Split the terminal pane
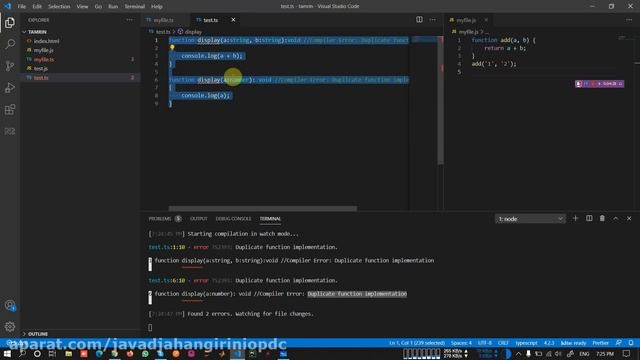 (589, 218)
